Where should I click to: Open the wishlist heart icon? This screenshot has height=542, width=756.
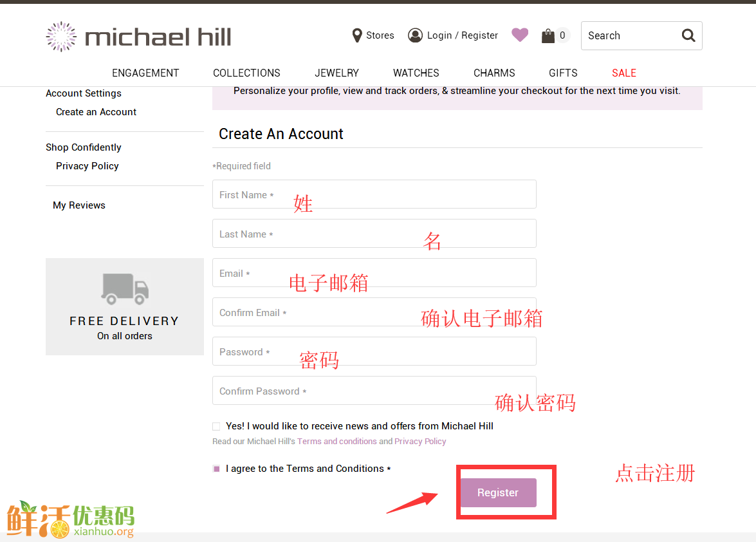520,35
